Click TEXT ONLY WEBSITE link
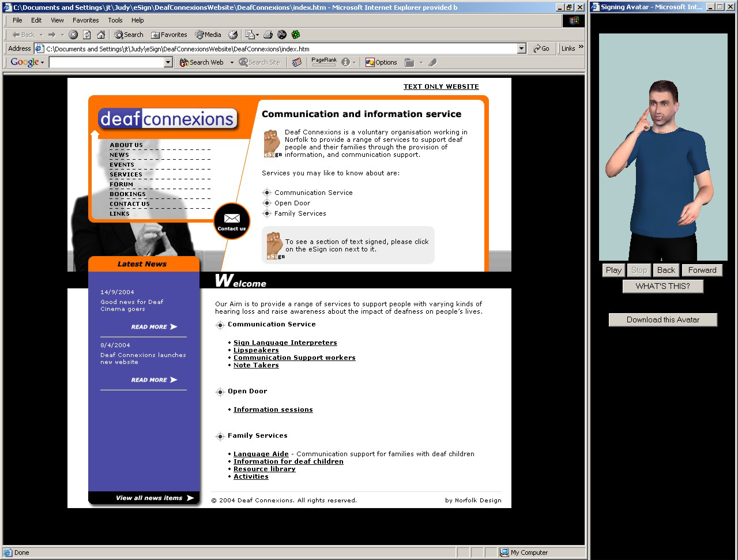 tap(440, 87)
